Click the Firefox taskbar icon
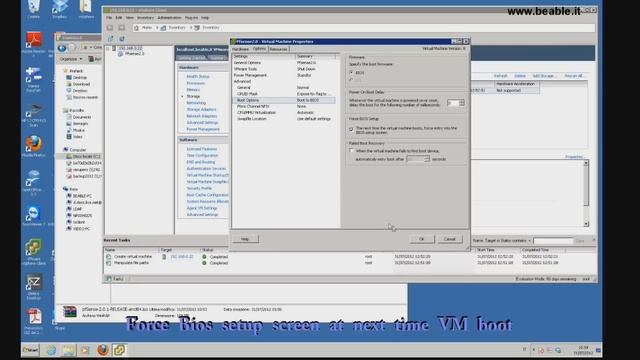The height and width of the screenshot is (360, 640). pos(103,350)
